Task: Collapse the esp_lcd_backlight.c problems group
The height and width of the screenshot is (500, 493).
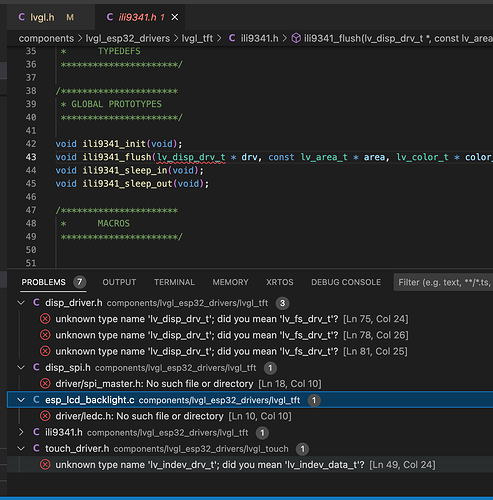Action: coord(21,400)
